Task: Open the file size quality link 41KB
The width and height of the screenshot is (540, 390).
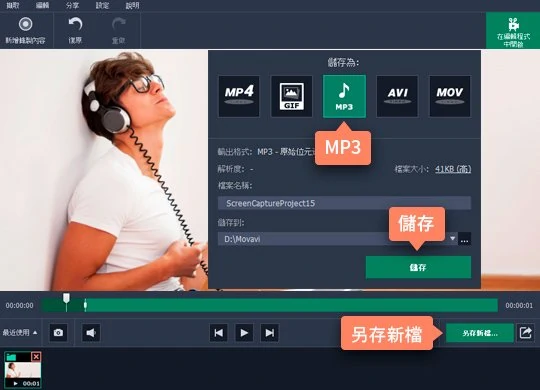Action: pos(453,169)
